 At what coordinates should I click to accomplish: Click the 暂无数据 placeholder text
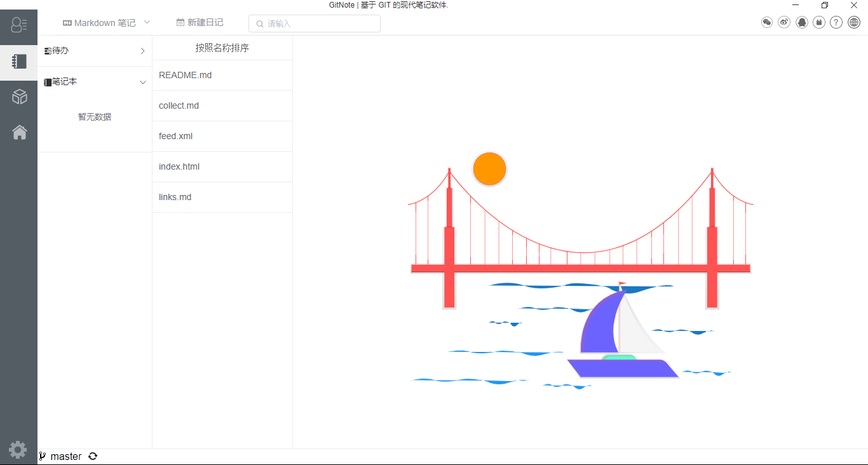click(95, 117)
